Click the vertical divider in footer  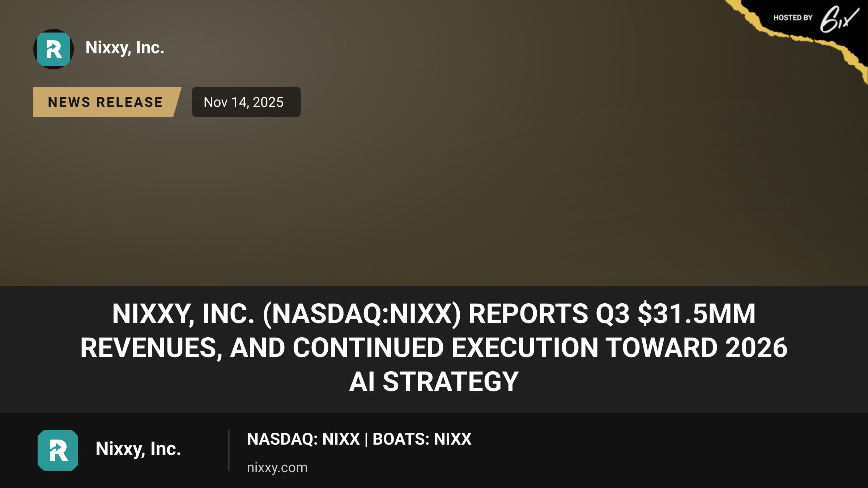click(x=229, y=450)
